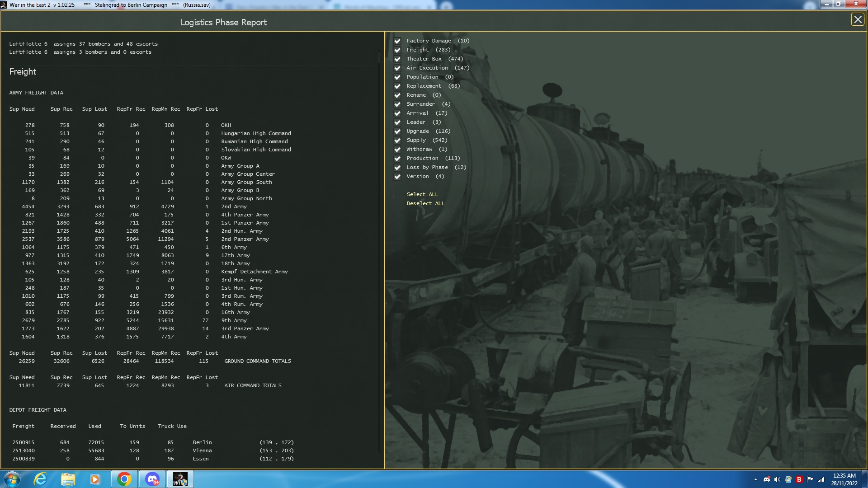Launch Internet Explorer from taskbar

coord(40,479)
